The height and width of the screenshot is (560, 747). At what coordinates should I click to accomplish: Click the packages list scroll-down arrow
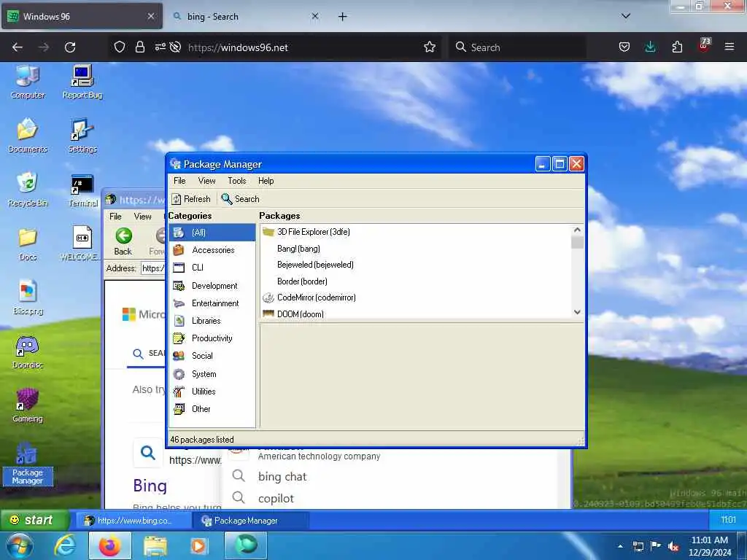coord(577,312)
